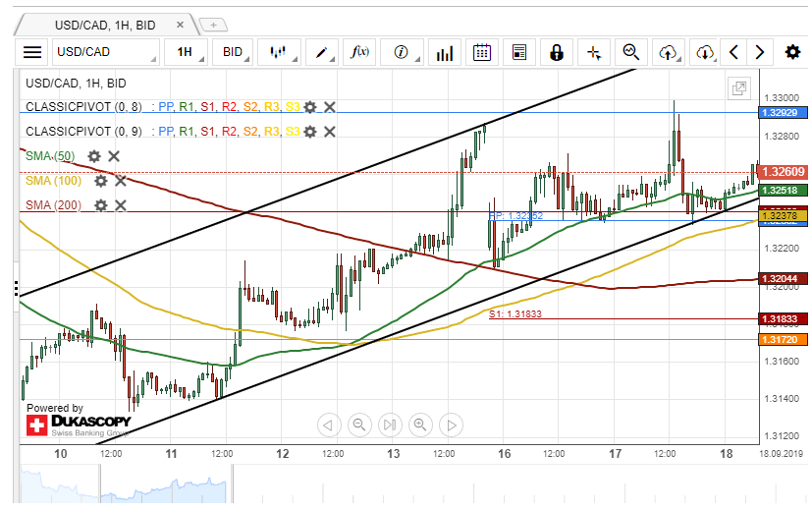Open the hamburger menu in the toolbar
The width and height of the screenshot is (812, 510).
[x=32, y=52]
